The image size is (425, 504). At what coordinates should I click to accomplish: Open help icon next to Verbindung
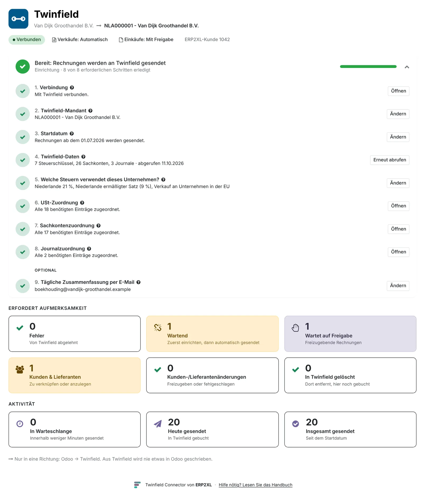click(72, 88)
